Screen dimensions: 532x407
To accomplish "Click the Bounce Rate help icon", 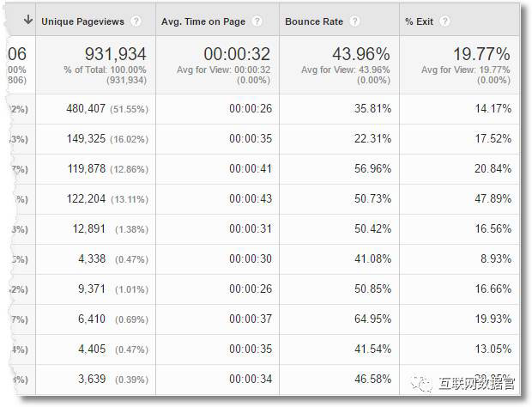I will [355, 21].
